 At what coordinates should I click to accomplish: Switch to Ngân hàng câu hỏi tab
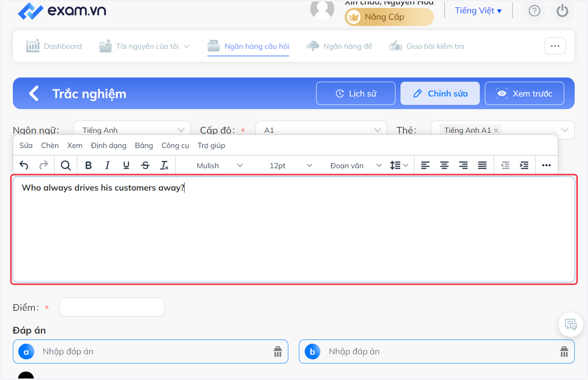pos(248,46)
